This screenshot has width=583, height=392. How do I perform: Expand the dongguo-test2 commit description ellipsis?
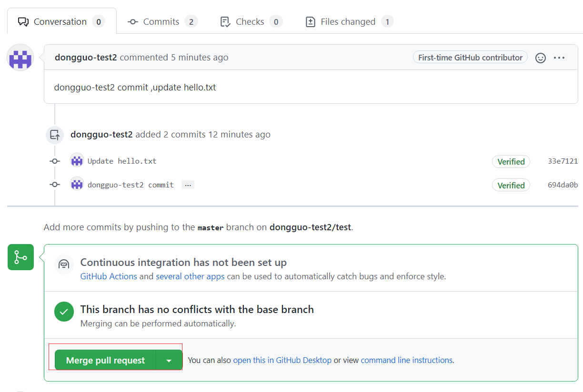(188, 185)
